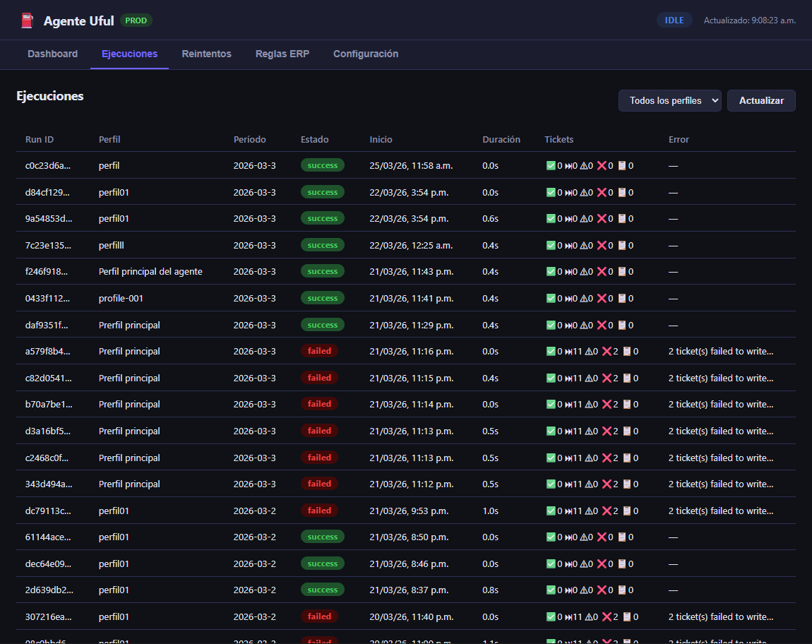
Task: Click clipboard icon in run 7c23e135 row
Action: click(622, 246)
